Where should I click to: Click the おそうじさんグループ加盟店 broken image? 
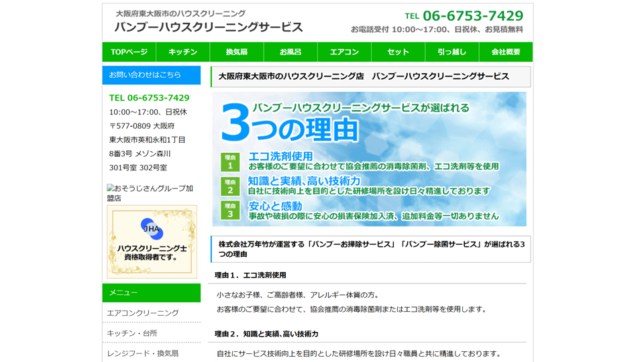[150, 193]
